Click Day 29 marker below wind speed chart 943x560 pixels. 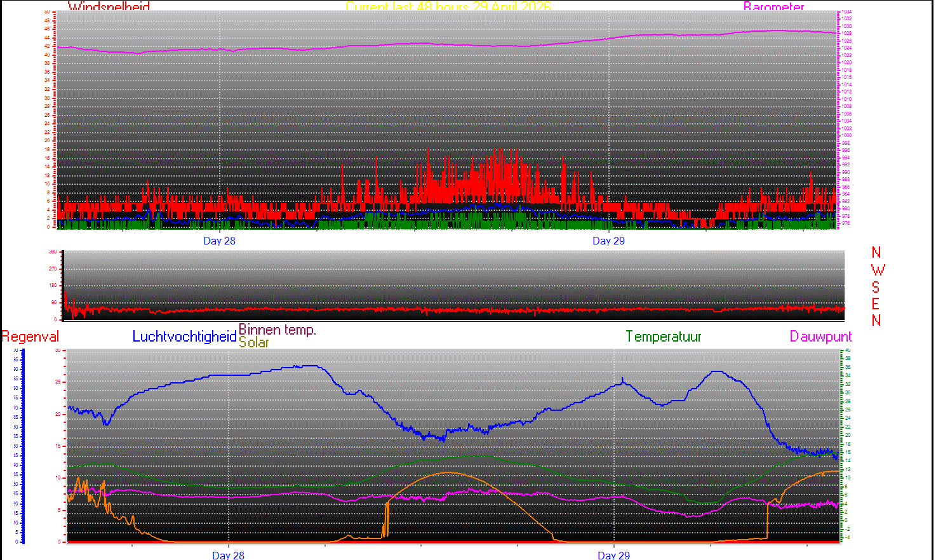click(x=608, y=241)
